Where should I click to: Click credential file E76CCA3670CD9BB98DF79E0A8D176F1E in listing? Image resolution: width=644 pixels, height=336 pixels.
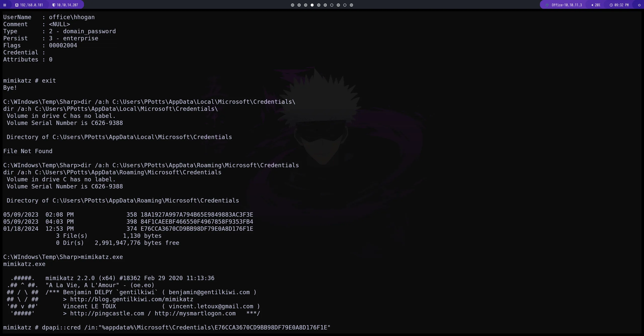(x=197, y=229)
